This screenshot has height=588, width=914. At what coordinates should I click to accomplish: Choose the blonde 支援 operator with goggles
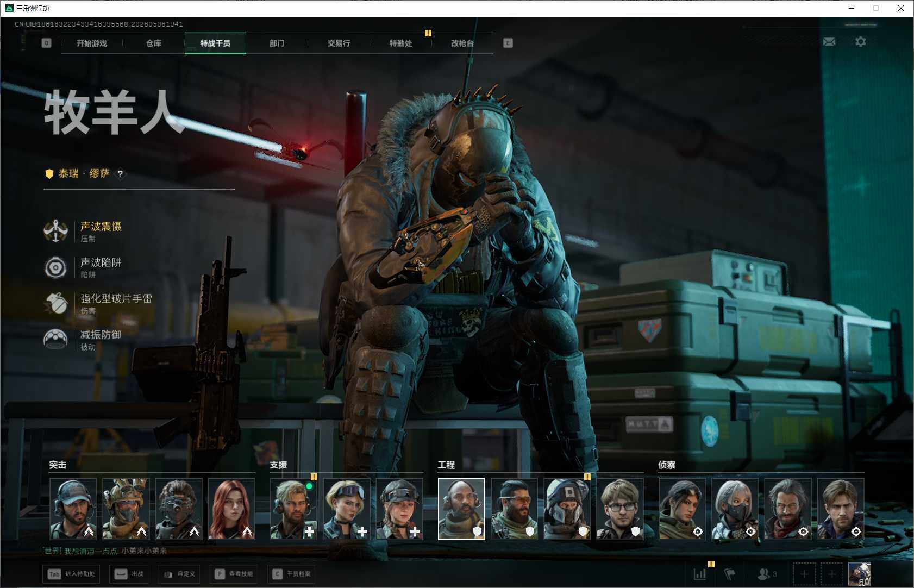tap(347, 509)
